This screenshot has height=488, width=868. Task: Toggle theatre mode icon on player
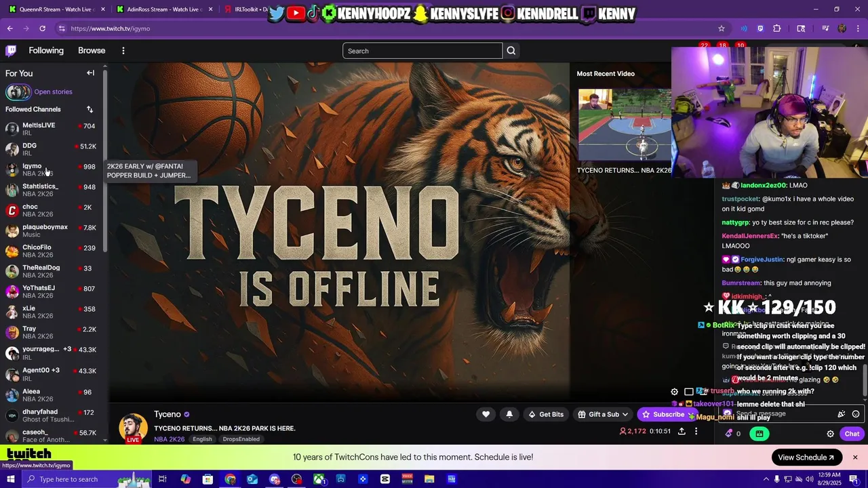pos(689,392)
